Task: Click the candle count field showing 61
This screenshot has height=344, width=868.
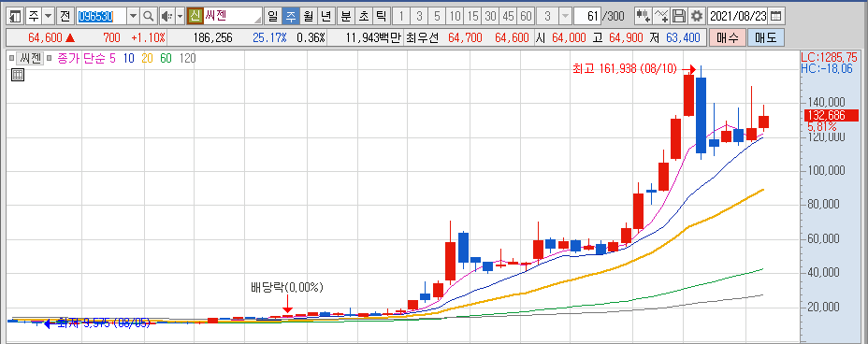Action: tap(588, 16)
